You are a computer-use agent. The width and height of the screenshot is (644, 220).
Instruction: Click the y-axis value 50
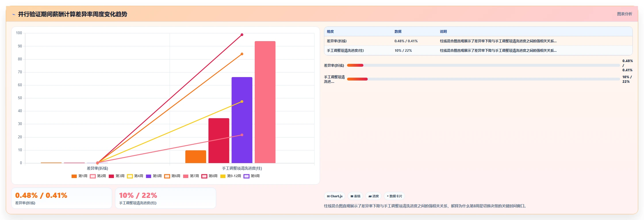[20, 98]
